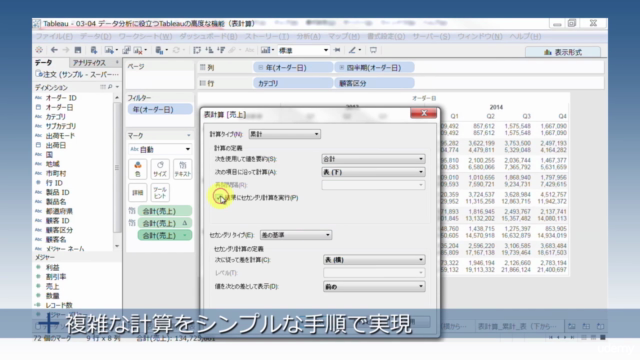Open the fit dropdown showing 標準 in toolbar

click(x=303, y=50)
